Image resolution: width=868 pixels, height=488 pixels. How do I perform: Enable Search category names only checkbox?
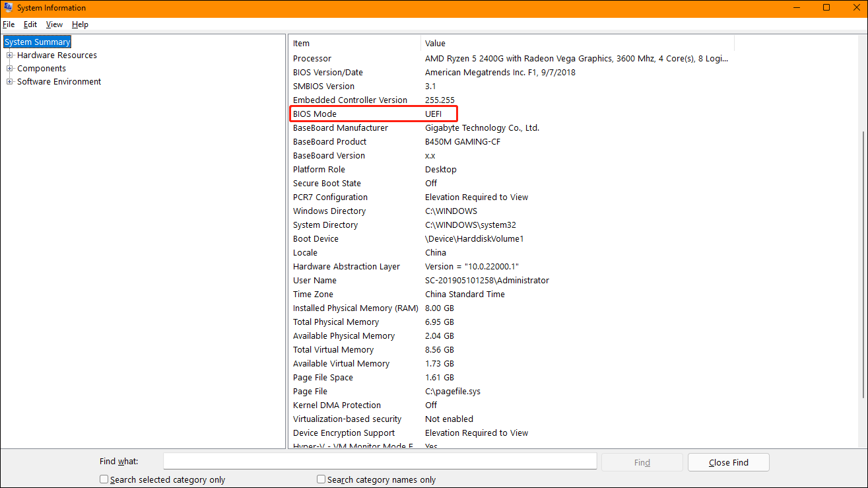[x=321, y=479]
